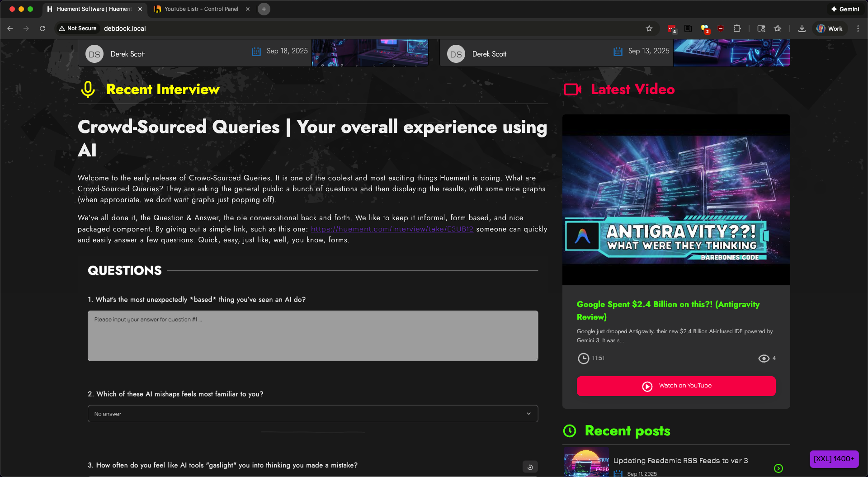Click the question 1 answer textarea
Screen dimensions: 868x477
click(313, 336)
